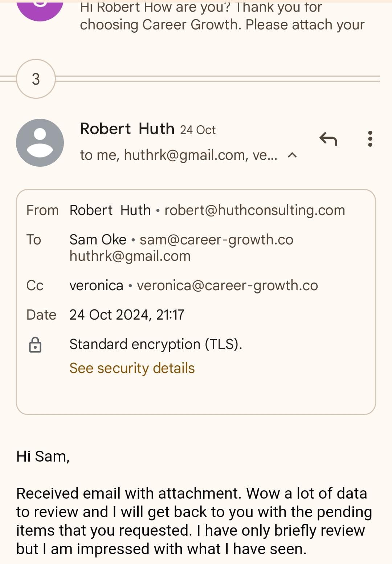Expand the 3 collapsed messages circle
Viewport: 392px width, 564px height.
click(x=36, y=79)
